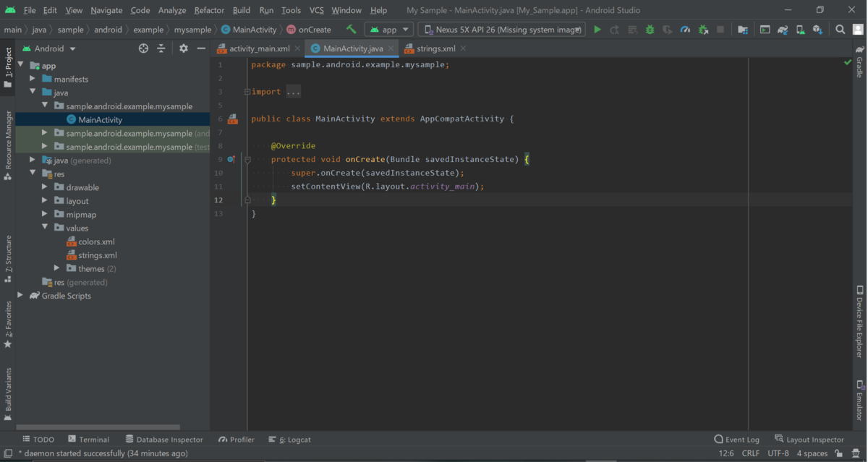The width and height of the screenshot is (868, 462).
Task: Click the Make Project hammer icon
Action: (x=351, y=30)
